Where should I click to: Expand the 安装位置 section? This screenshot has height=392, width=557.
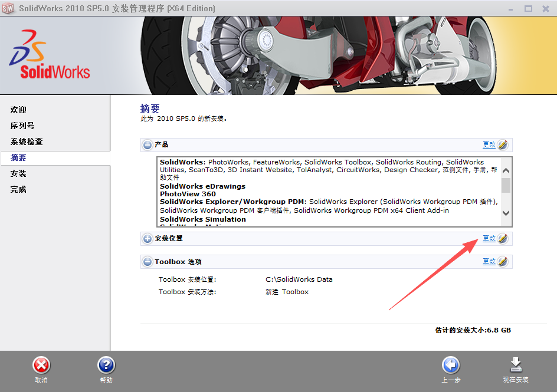(147, 239)
